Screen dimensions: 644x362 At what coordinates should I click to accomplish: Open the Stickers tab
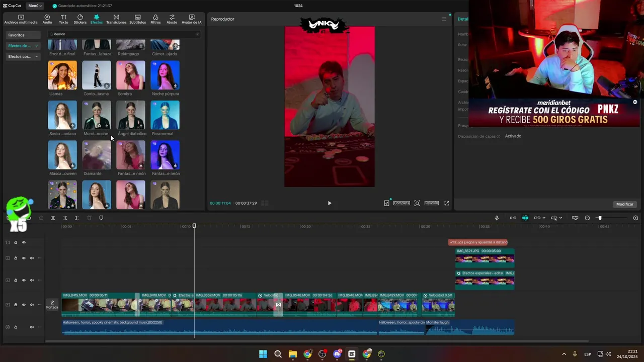coord(80,19)
